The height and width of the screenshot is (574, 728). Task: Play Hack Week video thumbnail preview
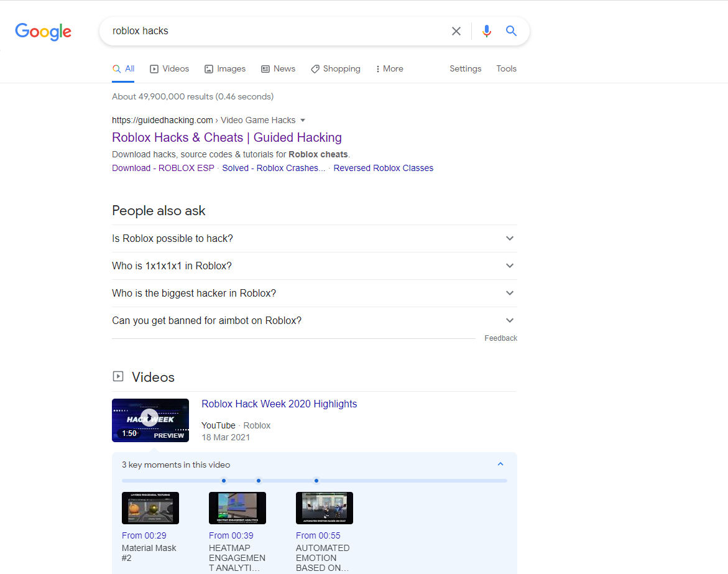[150, 420]
